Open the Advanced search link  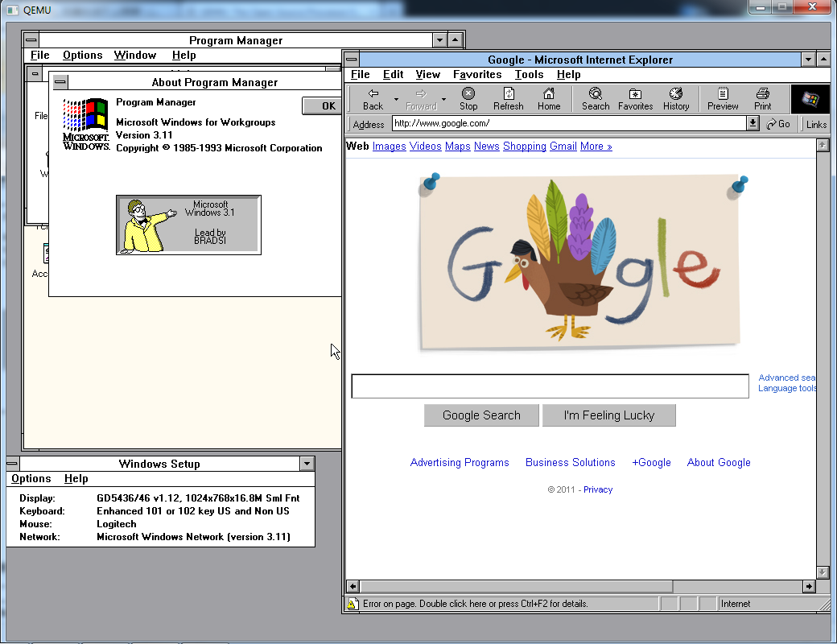point(787,378)
